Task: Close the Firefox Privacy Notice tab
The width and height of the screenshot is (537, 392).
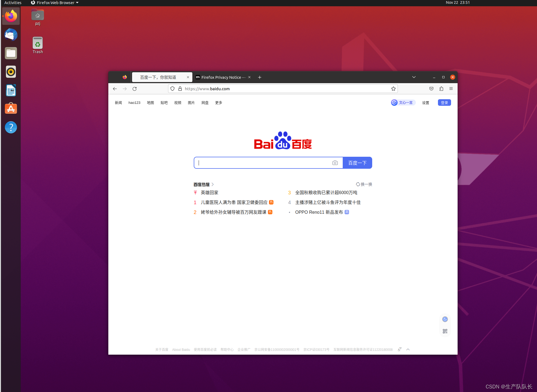Action: pyautogui.click(x=249, y=77)
